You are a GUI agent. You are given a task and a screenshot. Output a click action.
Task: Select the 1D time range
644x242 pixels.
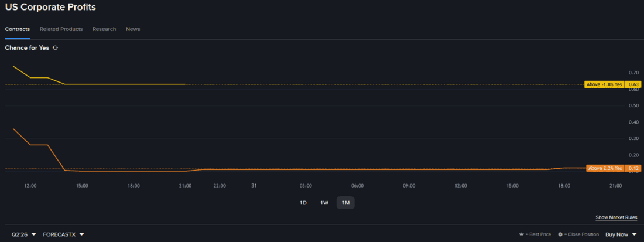pyautogui.click(x=303, y=203)
